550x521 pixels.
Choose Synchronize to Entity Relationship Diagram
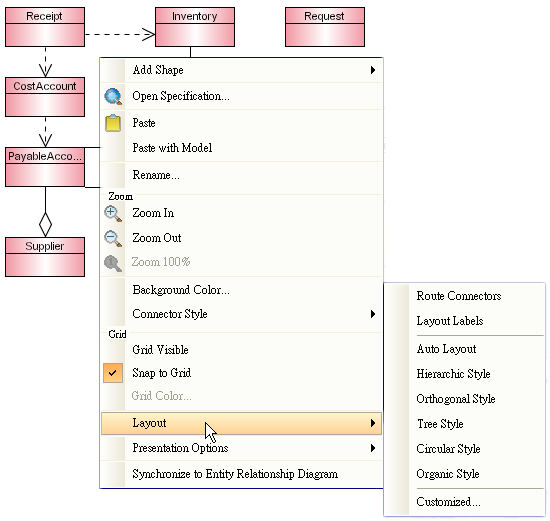tap(241, 474)
